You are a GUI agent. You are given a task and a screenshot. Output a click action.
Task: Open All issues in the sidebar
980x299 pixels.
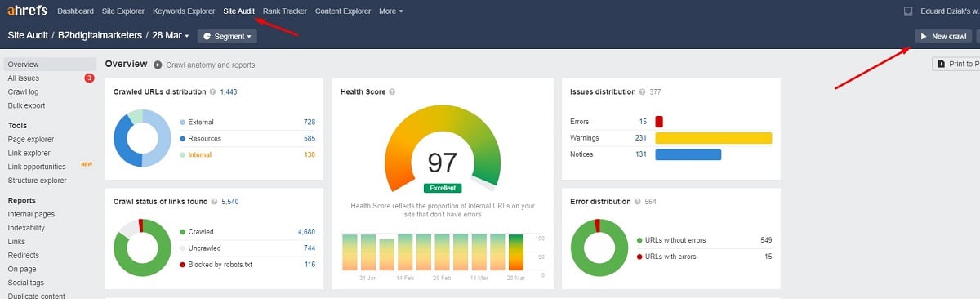pos(24,78)
